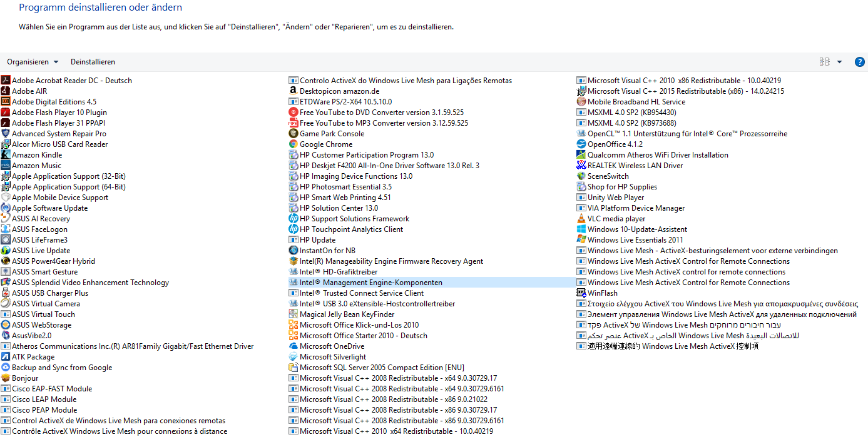Click the ASUS WebStorage icon
Screen dimensions: 868x437
6,324
